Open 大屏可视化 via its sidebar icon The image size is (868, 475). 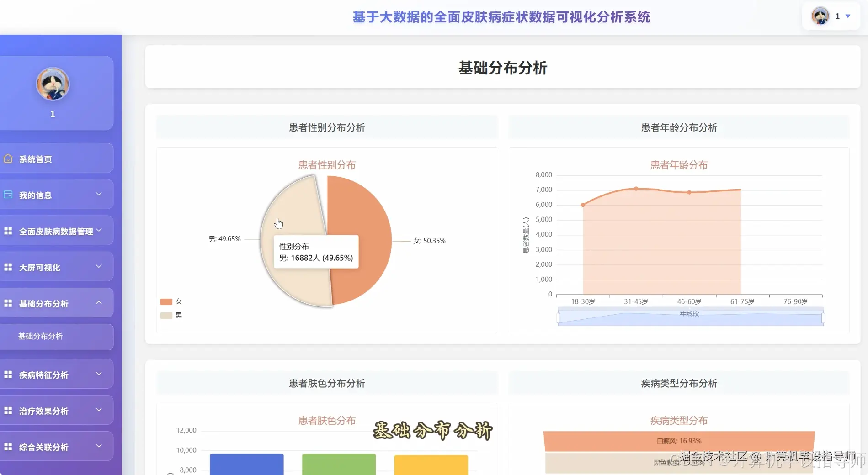(7, 267)
